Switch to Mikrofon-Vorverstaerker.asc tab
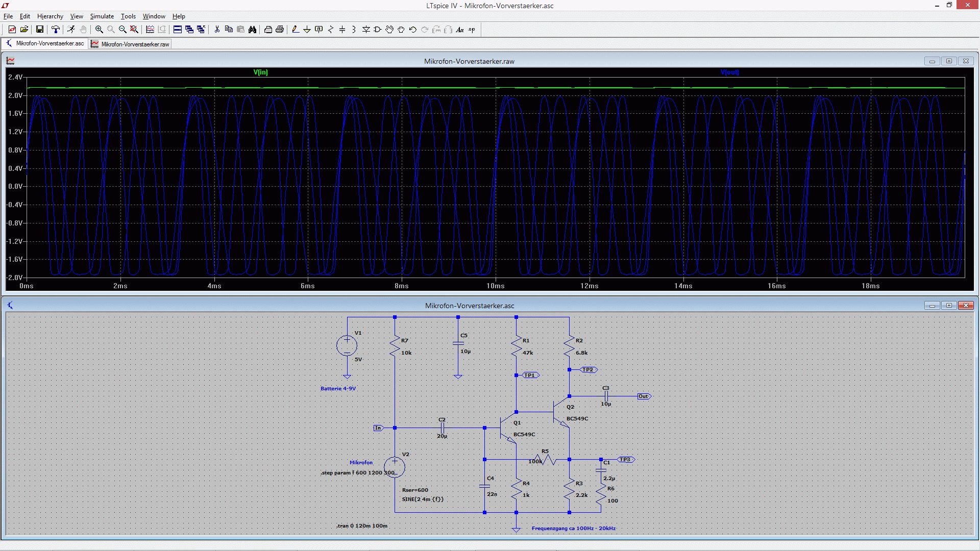980x551 pixels. [45, 44]
